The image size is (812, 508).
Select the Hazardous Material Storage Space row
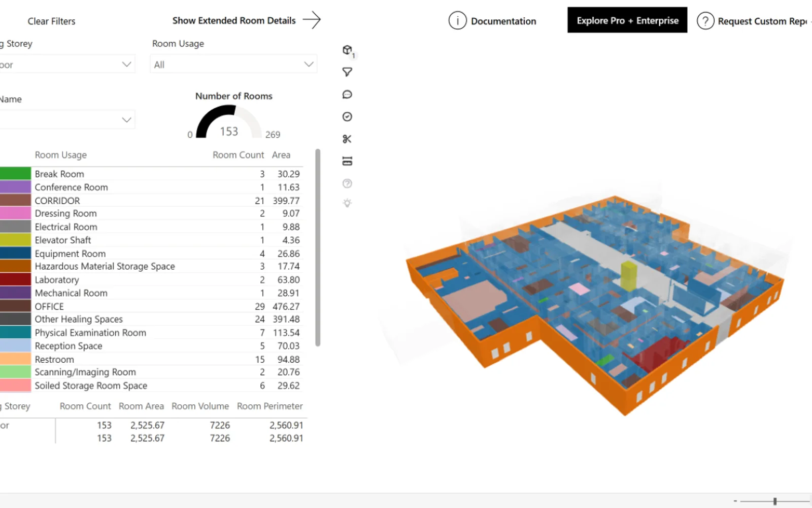151,266
